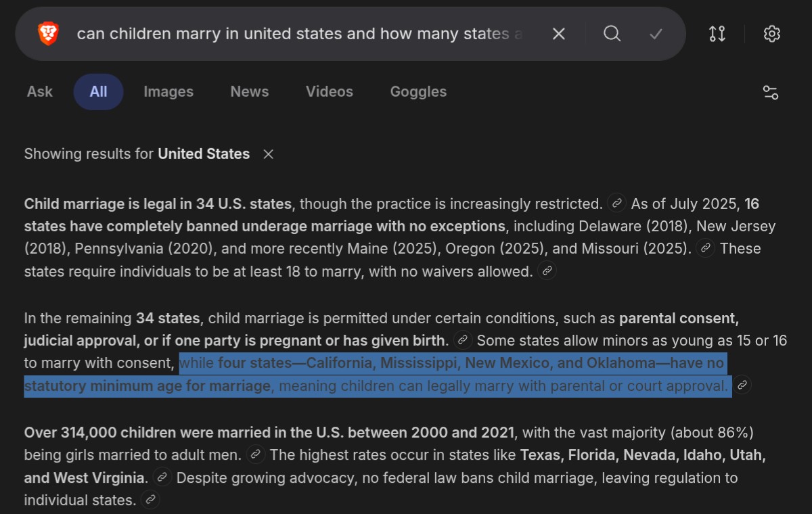Click "statutory minimum age for marriage" highlighted text
This screenshot has height=514, width=812.
pyautogui.click(x=148, y=386)
